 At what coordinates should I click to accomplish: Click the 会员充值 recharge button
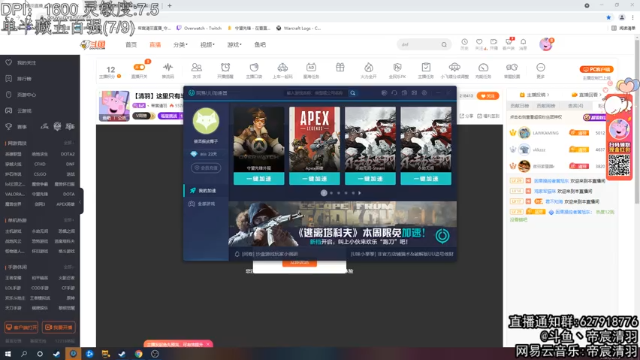click(x=206, y=168)
